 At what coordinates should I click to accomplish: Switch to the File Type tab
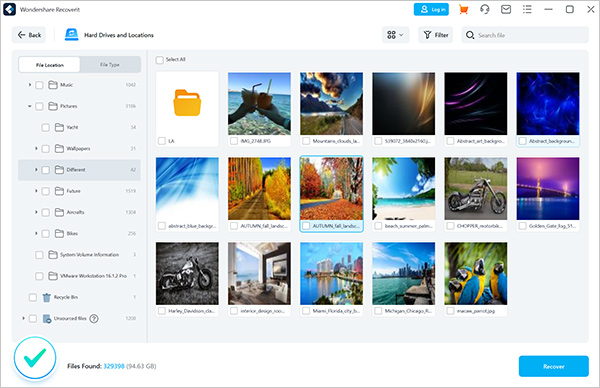(x=110, y=65)
